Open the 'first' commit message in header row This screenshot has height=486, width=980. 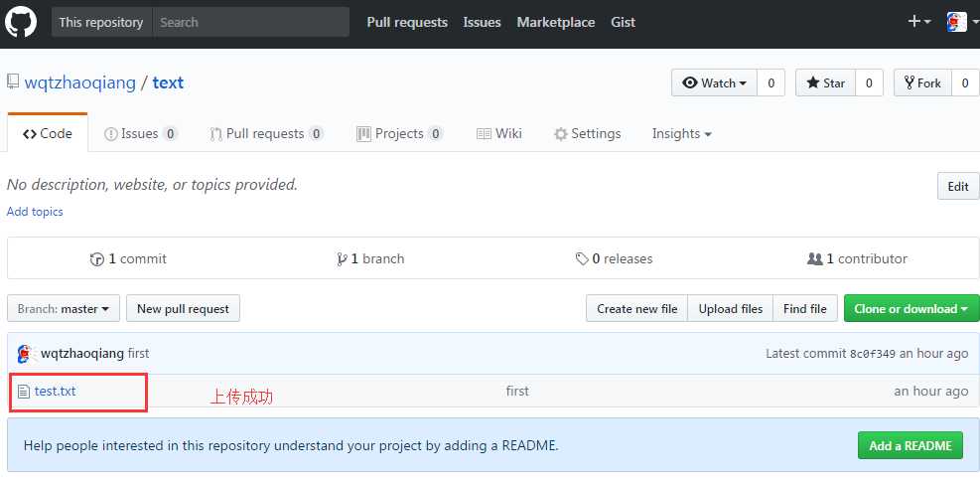138,354
